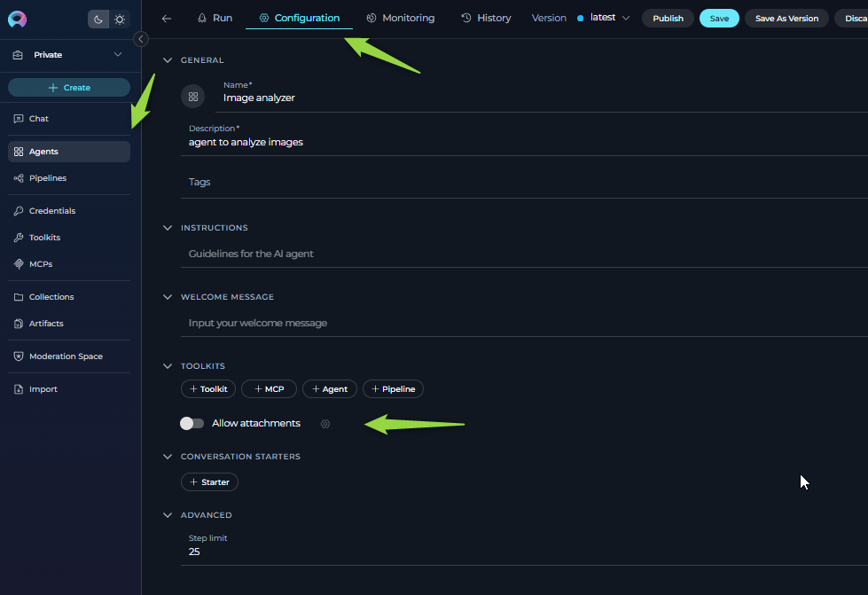
Task: Switch to the Monitoring tab
Action: 400,18
